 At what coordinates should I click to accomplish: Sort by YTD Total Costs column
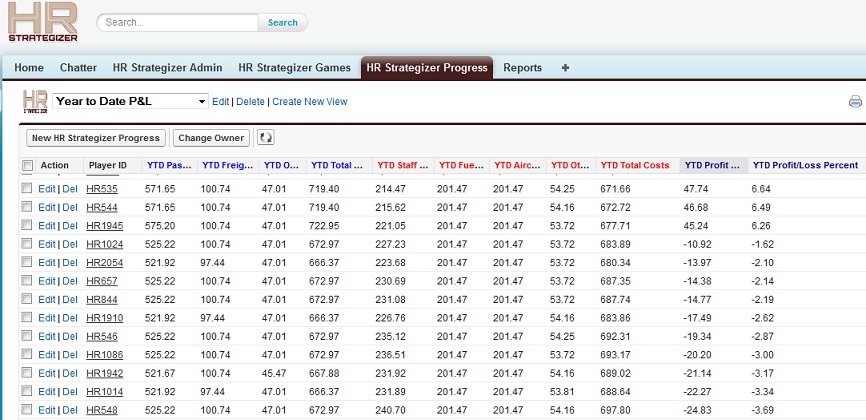tap(635, 165)
